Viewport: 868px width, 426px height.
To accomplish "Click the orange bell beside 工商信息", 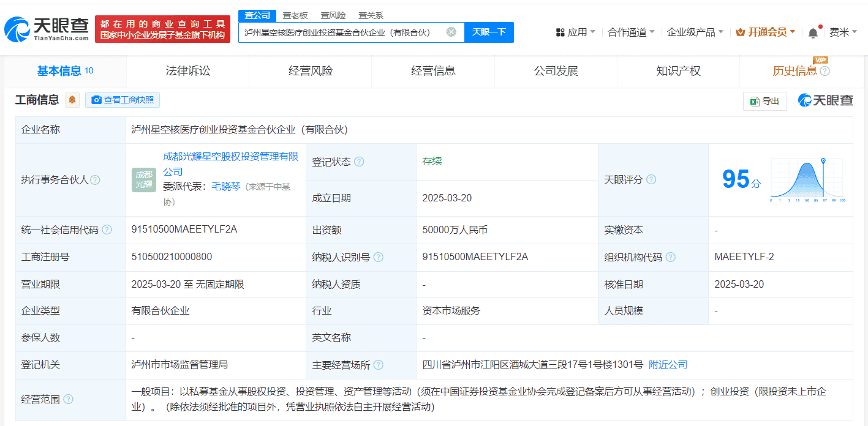I will 72,100.
